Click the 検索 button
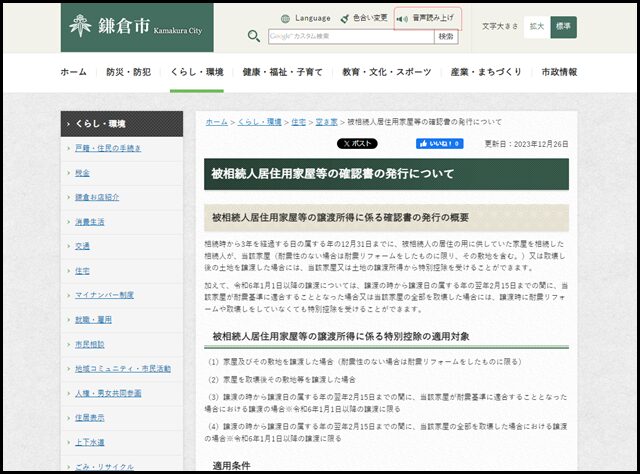640x474 pixels. coord(446,36)
